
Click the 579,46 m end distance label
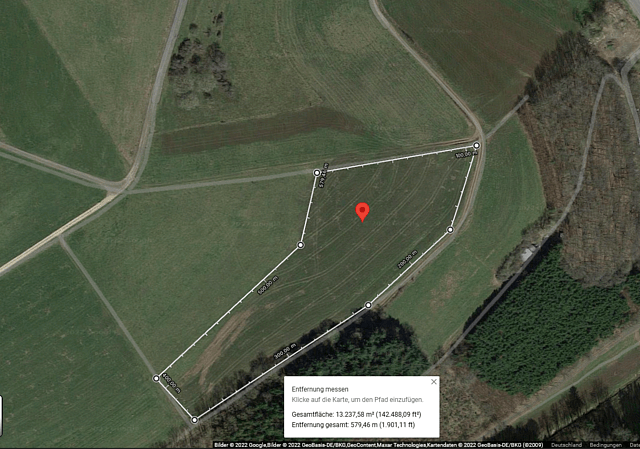tap(323, 175)
